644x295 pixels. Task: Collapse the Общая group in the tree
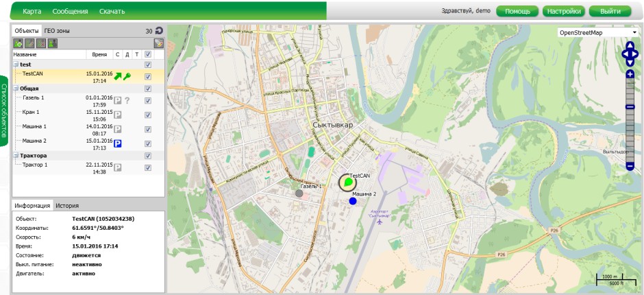16,88
